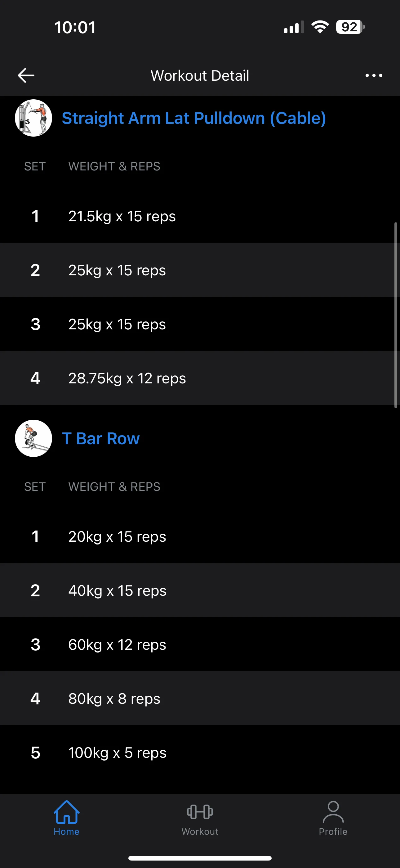
Task: Open the three-dot more options menu
Action: tap(374, 75)
